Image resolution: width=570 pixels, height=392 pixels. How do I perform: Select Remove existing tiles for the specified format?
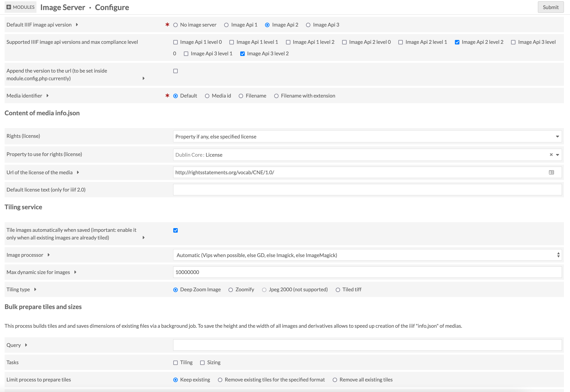(x=220, y=380)
